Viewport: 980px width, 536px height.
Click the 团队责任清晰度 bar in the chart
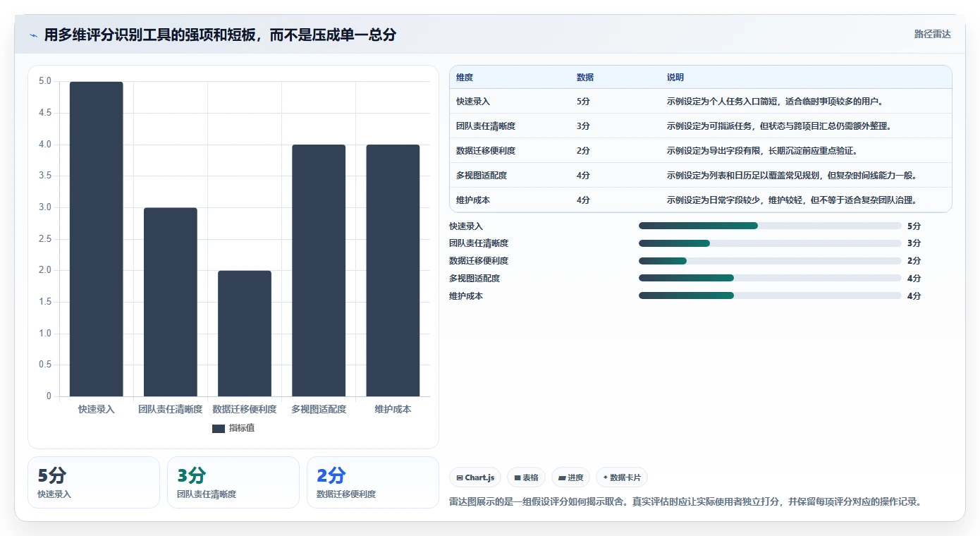tap(170, 302)
